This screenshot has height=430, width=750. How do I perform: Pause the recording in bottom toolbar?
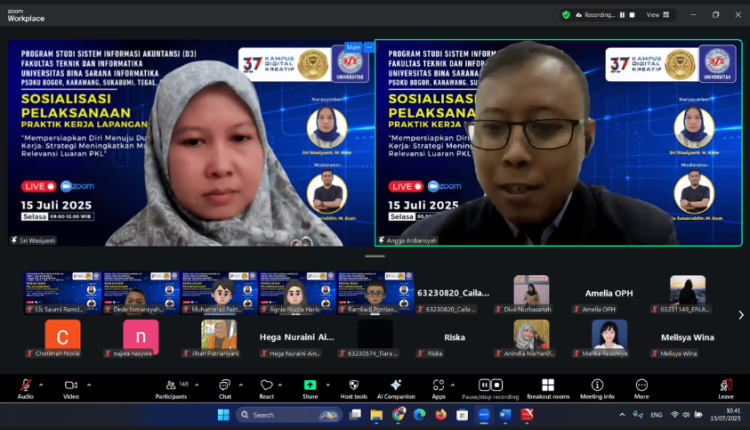[x=484, y=385]
